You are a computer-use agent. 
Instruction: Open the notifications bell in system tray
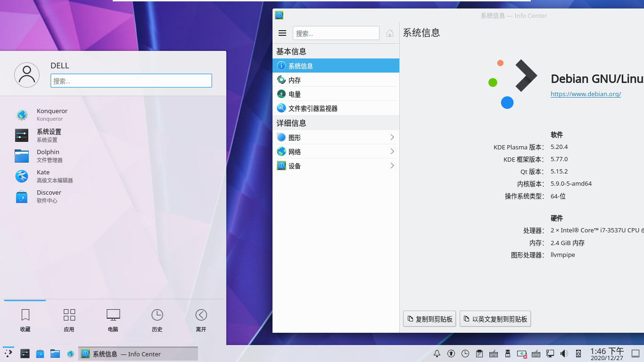437,354
